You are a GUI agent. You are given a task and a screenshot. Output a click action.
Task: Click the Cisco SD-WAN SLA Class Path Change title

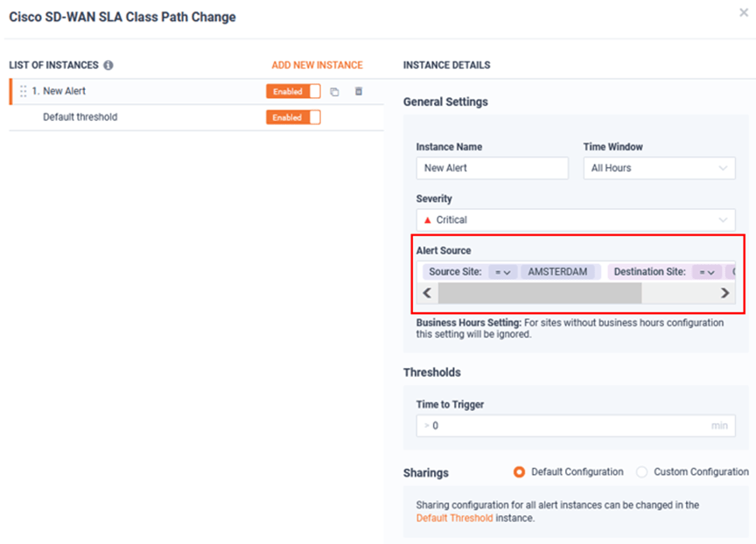pyautogui.click(x=122, y=17)
